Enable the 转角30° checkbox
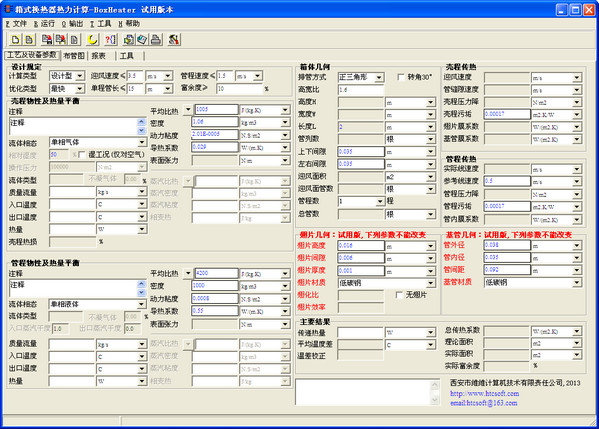The height and width of the screenshot is (429, 599). [401, 77]
